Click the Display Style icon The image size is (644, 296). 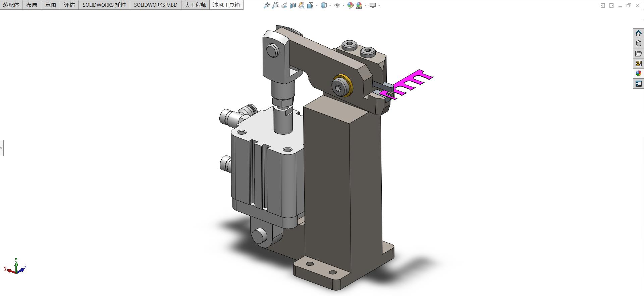[x=324, y=5]
